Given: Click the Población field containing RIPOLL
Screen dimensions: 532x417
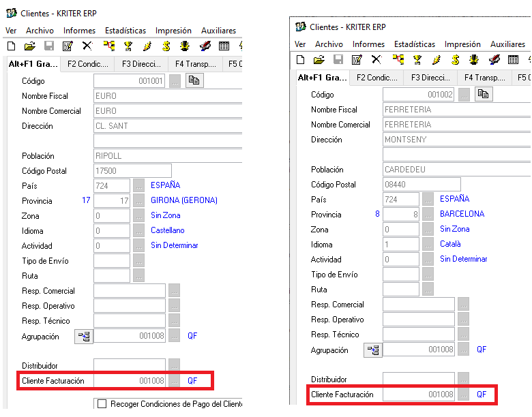Looking at the screenshot, I should 167,155.
